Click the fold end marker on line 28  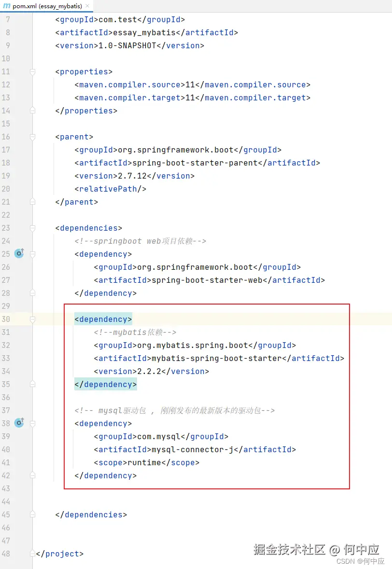click(33, 293)
